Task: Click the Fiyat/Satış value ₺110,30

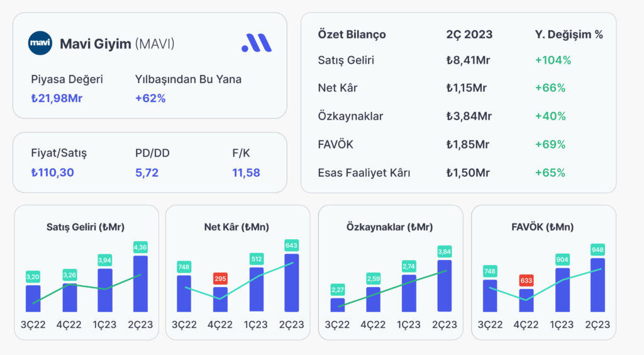Action: (53, 172)
